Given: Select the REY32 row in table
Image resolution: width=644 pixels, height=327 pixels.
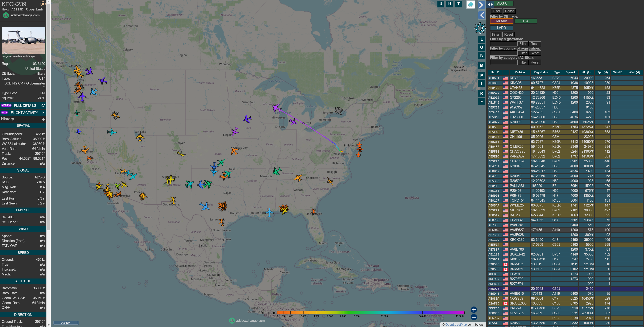Looking at the screenshot, I should click(565, 78).
